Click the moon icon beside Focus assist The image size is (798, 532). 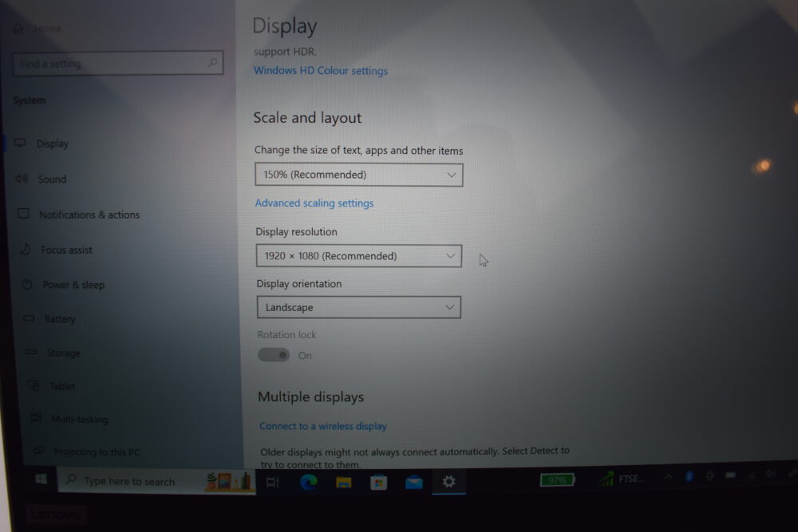click(x=26, y=249)
